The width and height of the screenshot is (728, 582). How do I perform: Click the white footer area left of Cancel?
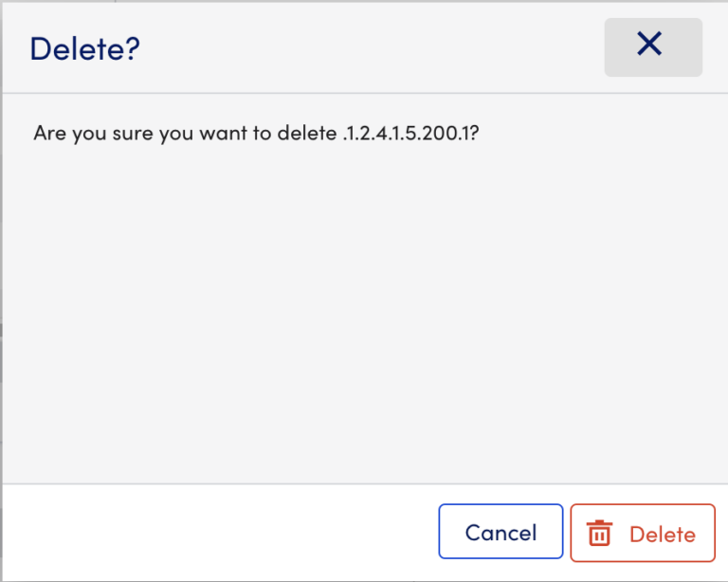(218, 532)
